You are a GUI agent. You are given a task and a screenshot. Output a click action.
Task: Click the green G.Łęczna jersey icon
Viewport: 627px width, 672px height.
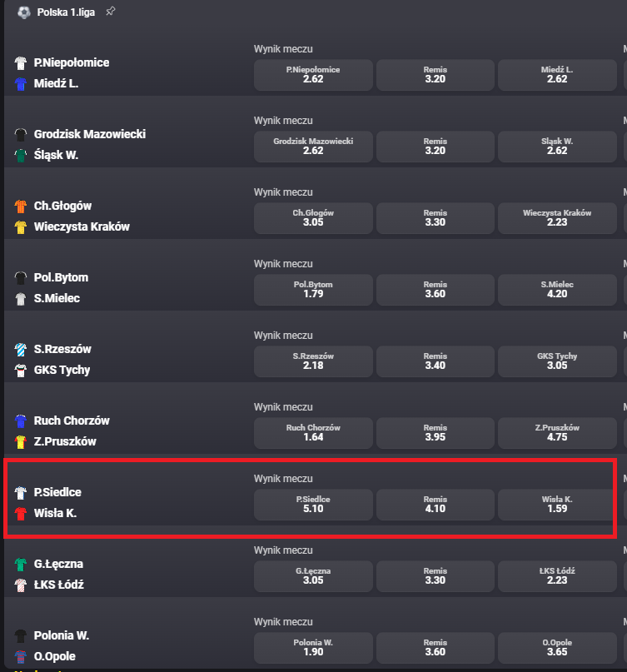tap(21, 564)
